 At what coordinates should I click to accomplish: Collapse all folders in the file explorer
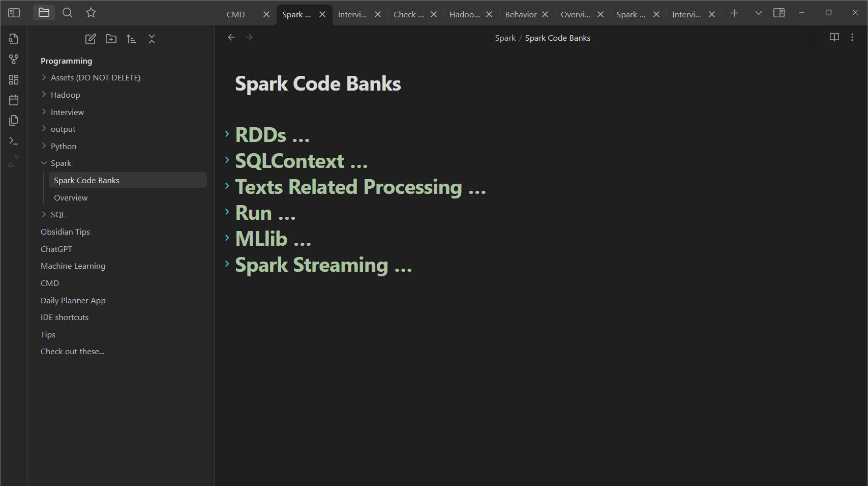coord(152,39)
